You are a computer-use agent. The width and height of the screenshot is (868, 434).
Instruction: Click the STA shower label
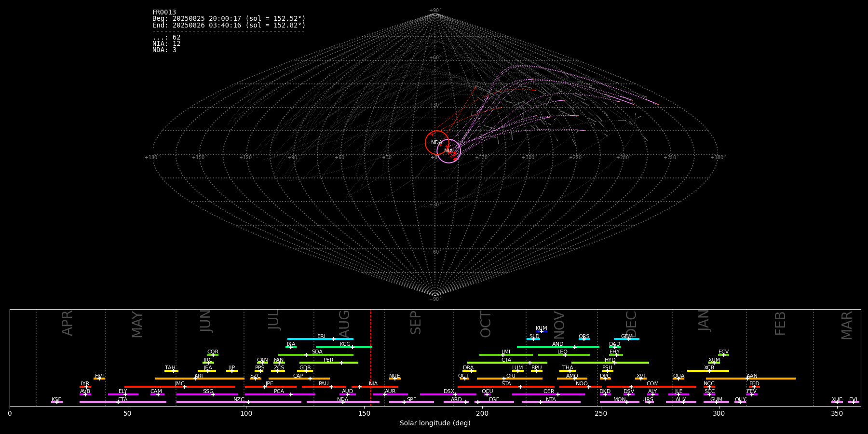pyautogui.click(x=506, y=384)
